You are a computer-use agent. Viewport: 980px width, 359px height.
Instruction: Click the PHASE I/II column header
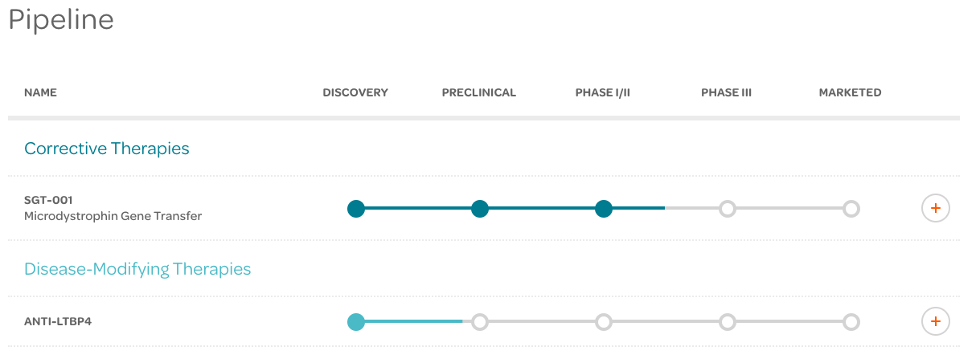[x=603, y=92]
